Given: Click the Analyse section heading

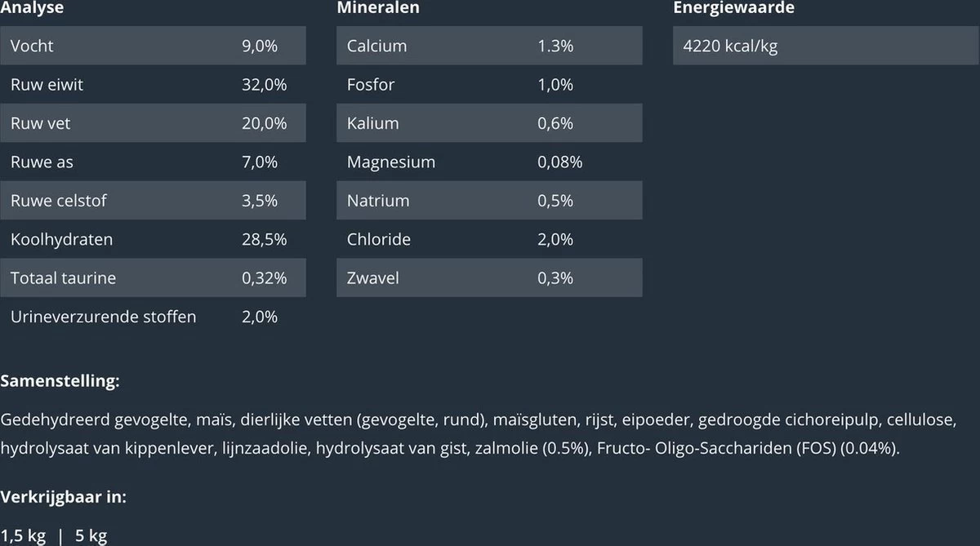Looking at the screenshot, I should (x=32, y=8).
